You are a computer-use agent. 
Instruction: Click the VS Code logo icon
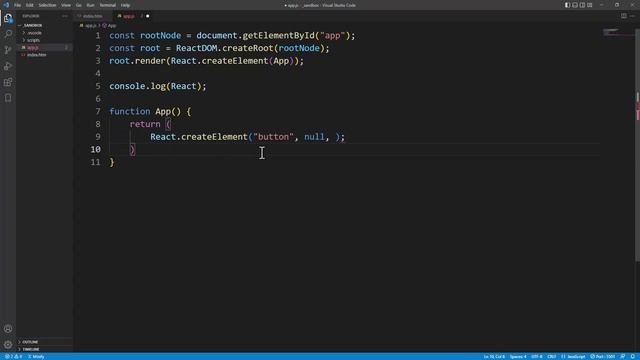click(x=6, y=5)
